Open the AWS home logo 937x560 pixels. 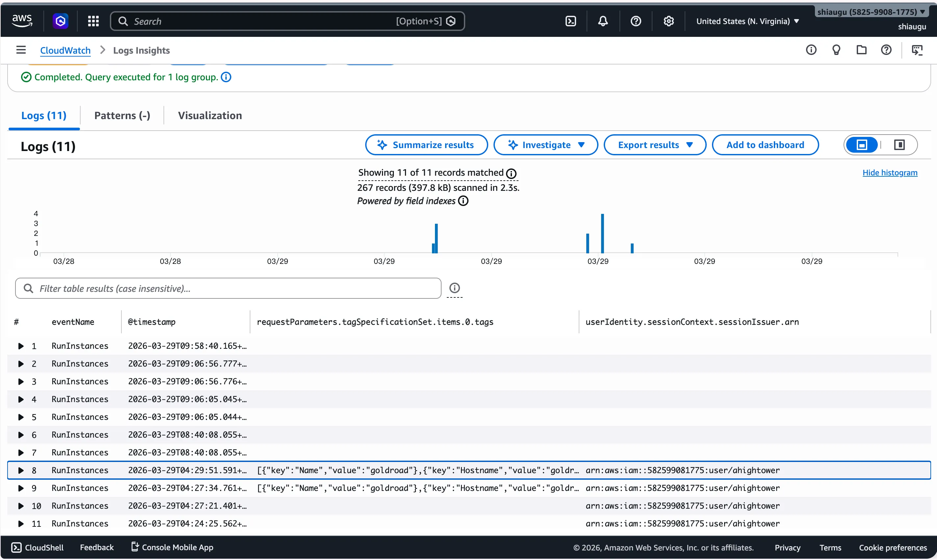[22, 21]
